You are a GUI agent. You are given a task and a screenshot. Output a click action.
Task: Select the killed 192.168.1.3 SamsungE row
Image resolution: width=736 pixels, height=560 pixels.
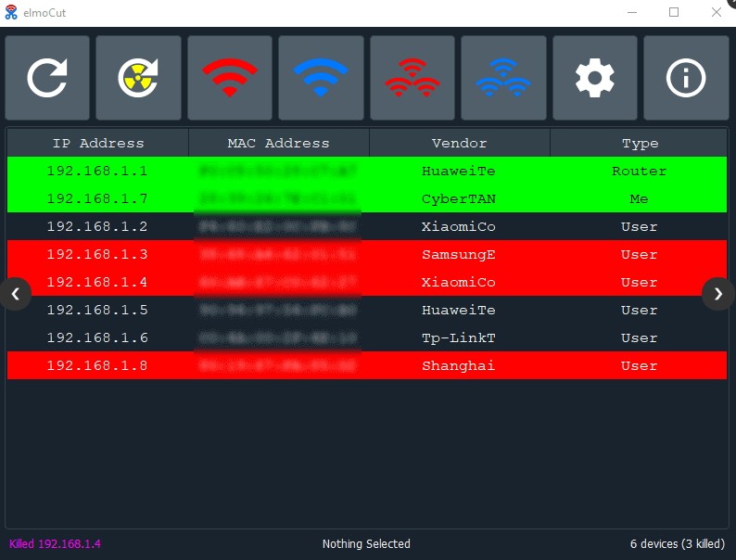point(367,254)
